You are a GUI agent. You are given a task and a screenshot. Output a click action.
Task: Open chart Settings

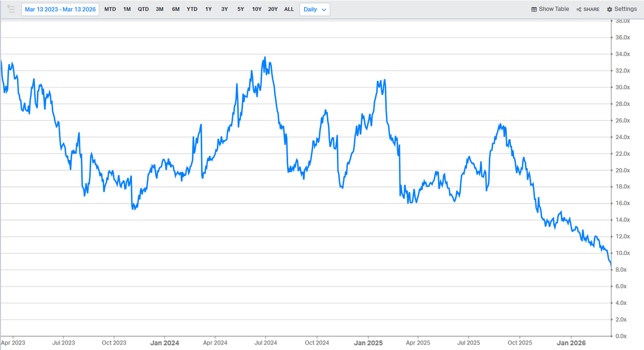[x=621, y=9]
